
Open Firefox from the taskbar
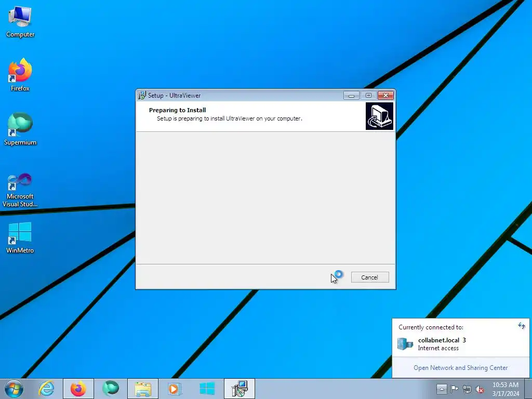pyautogui.click(x=78, y=389)
